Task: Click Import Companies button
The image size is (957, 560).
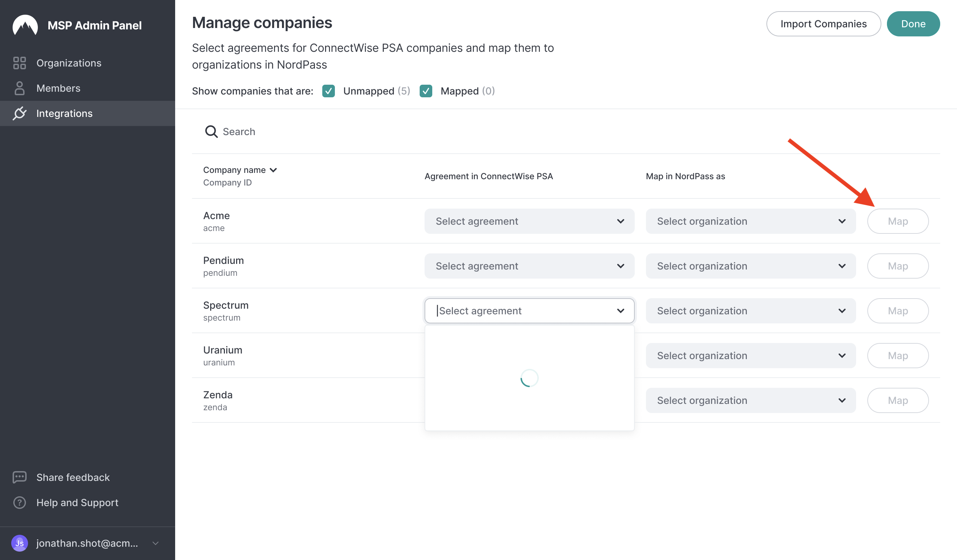Action: coord(823,24)
